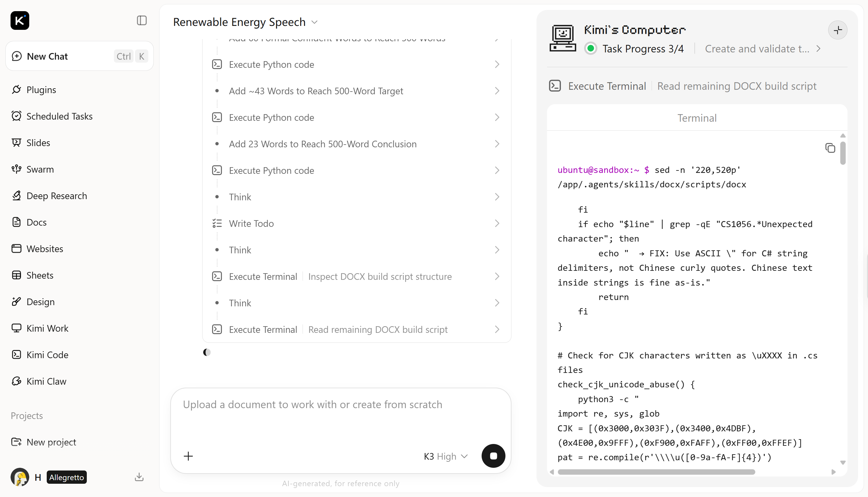The image size is (868, 497).
Task: Click the 'Terminal' panel heading
Action: pyautogui.click(x=697, y=118)
